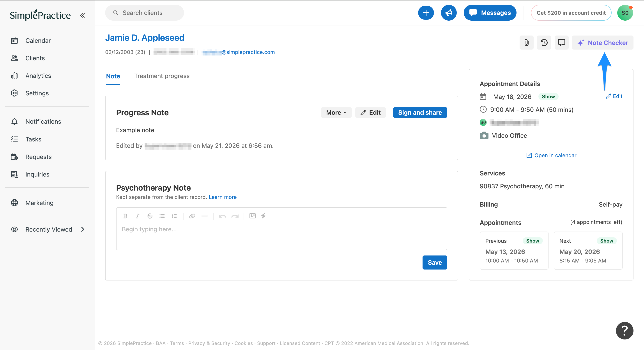
Task: Go to the Marketing section
Action: point(39,203)
